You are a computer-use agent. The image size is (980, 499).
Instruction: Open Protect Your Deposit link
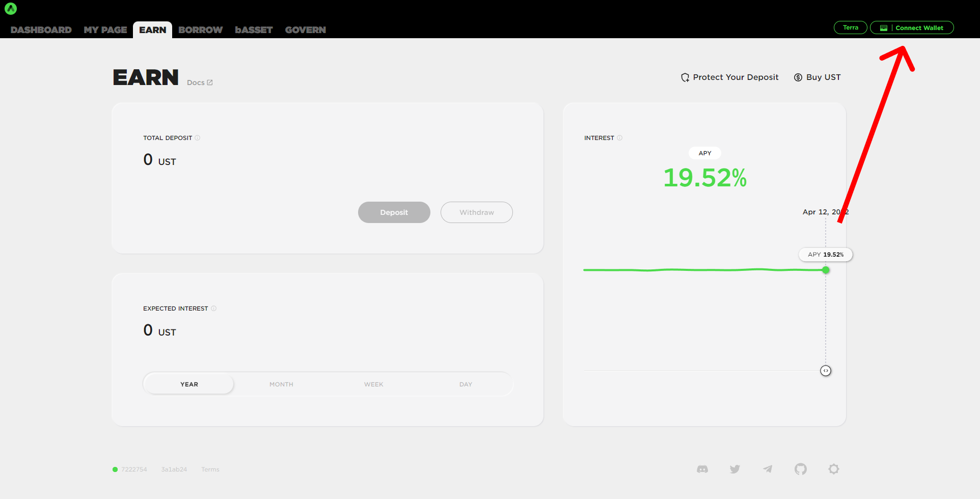pos(730,77)
